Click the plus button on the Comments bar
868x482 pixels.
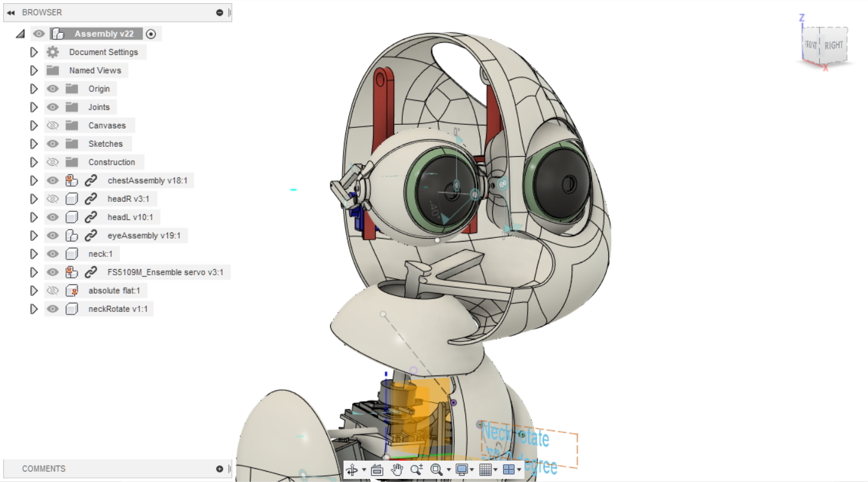pos(219,469)
